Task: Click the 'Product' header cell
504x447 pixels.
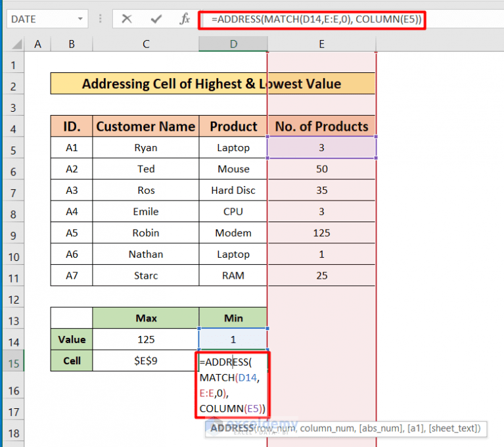Action: [x=233, y=126]
